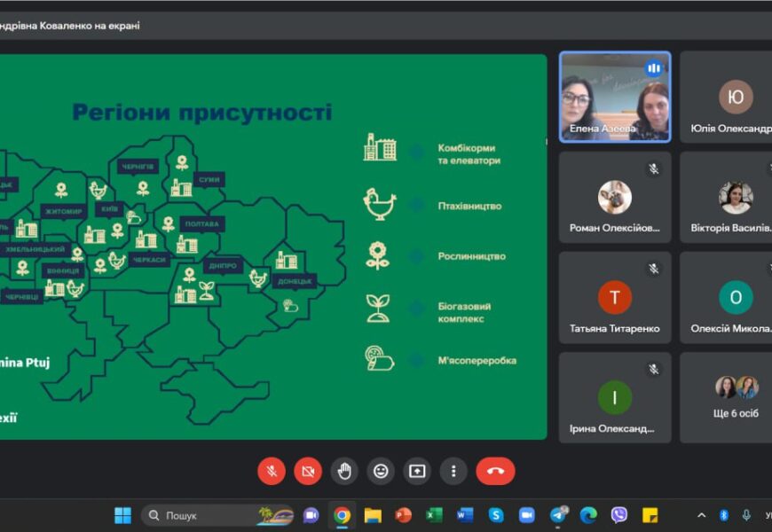Raise your hand in the meeting
Viewport: 772px width, 532px height.
344,471
